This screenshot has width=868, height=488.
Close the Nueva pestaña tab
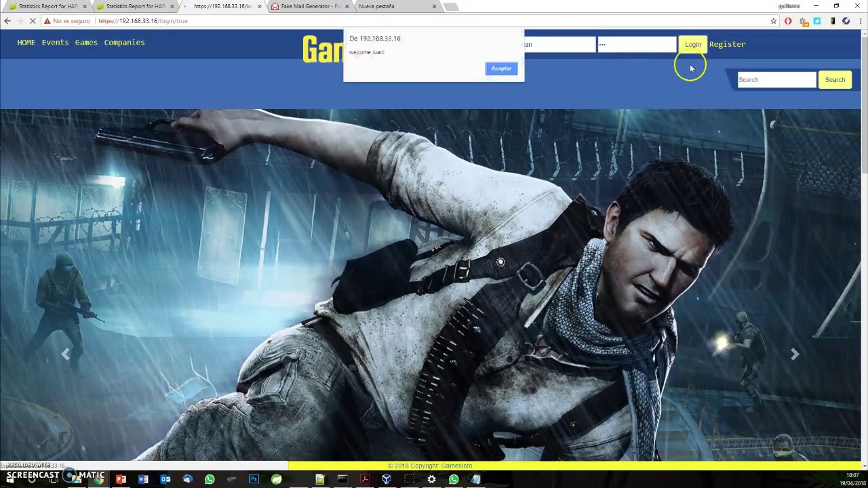pyautogui.click(x=435, y=7)
